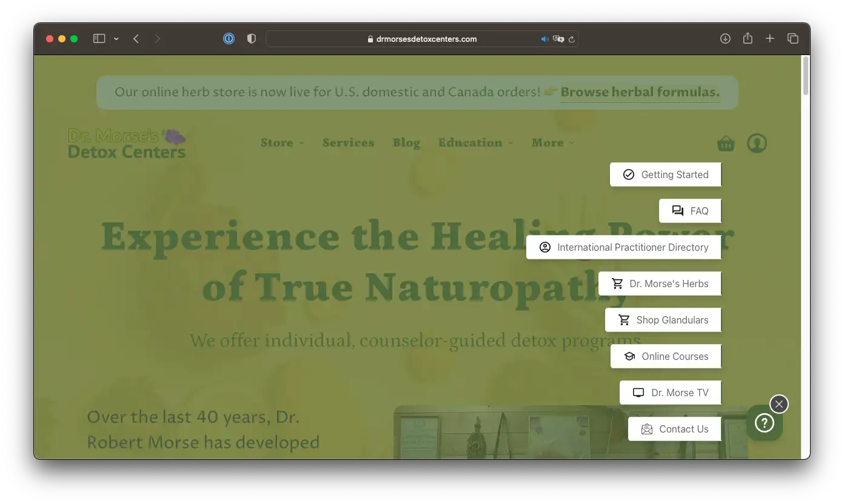
Task: Expand the More dropdown menu
Action: point(552,143)
